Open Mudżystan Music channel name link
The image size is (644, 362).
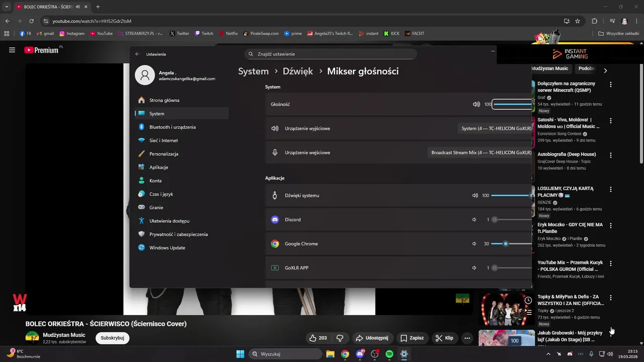pos(64,335)
